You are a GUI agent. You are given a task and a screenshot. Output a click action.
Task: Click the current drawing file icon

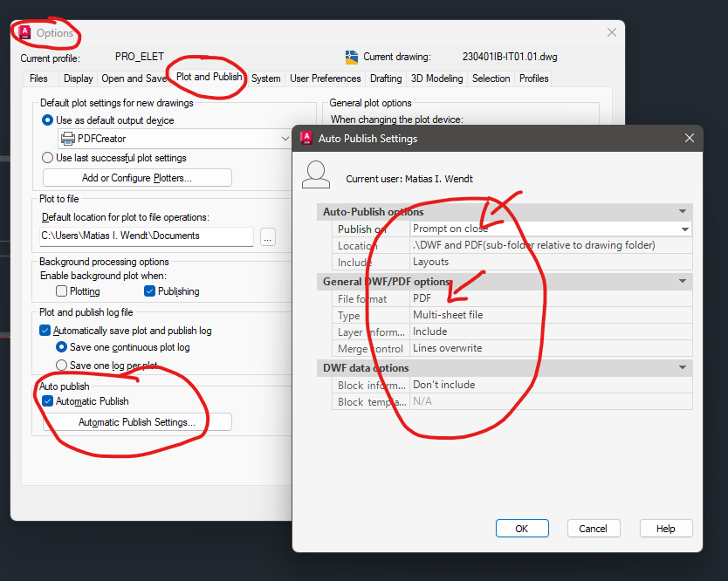click(352, 57)
